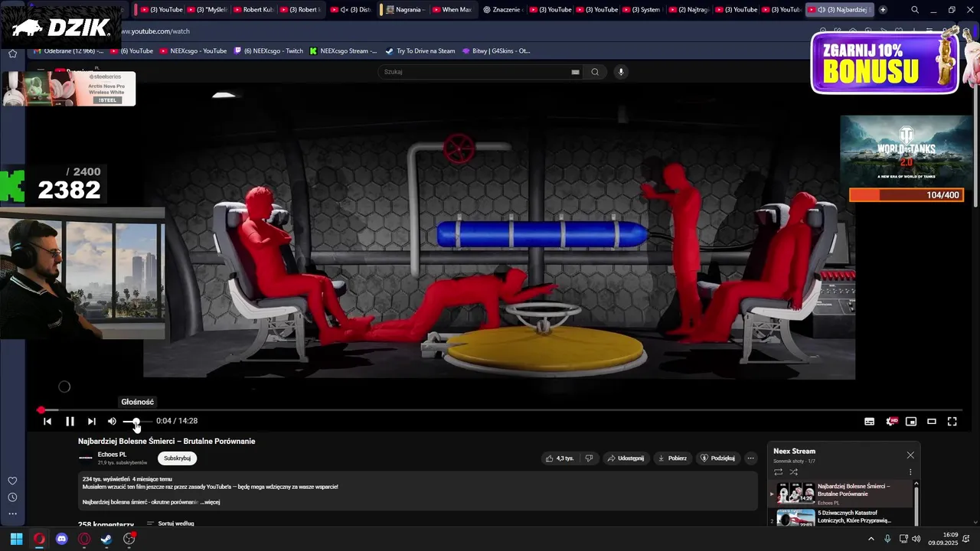Toggle theater mode
The height and width of the screenshot is (551, 980).
coord(932,421)
